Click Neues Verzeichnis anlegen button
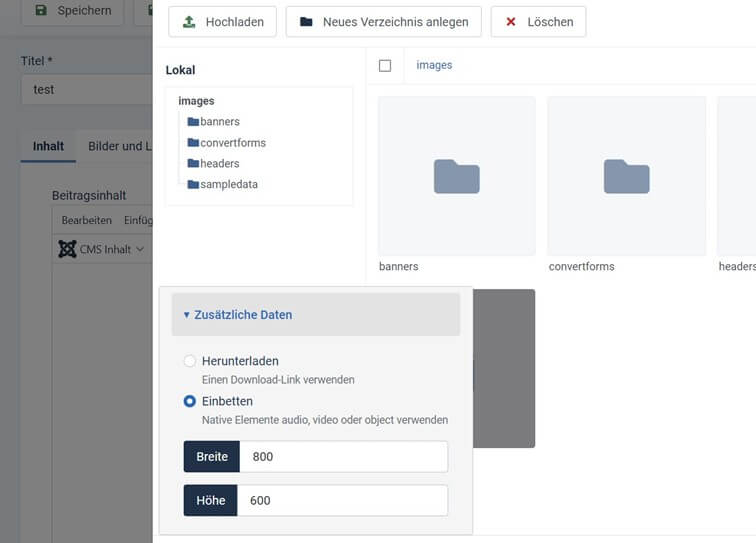Viewport: 756px width, 543px height. click(383, 22)
